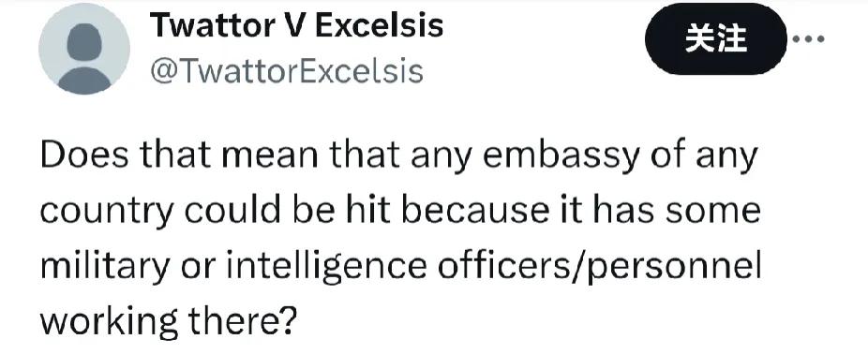Open the three-dot more options menu

(809, 39)
